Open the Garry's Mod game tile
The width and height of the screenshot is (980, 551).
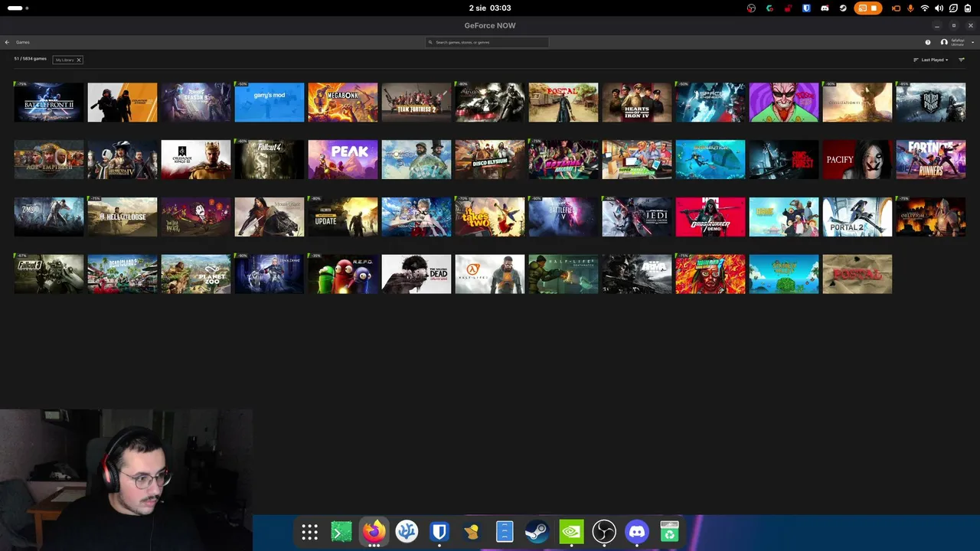click(269, 103)
